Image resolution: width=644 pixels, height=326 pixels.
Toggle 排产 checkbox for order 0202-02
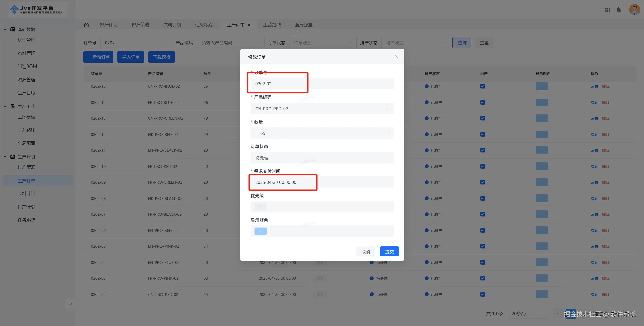tap(482, 294)
